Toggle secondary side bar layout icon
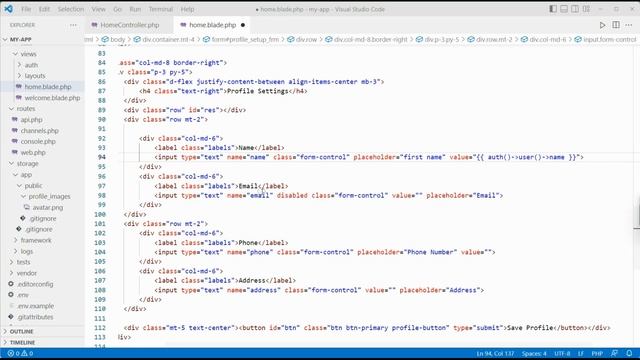The height and width of the screenshot is (360, 640). (575, 9)
